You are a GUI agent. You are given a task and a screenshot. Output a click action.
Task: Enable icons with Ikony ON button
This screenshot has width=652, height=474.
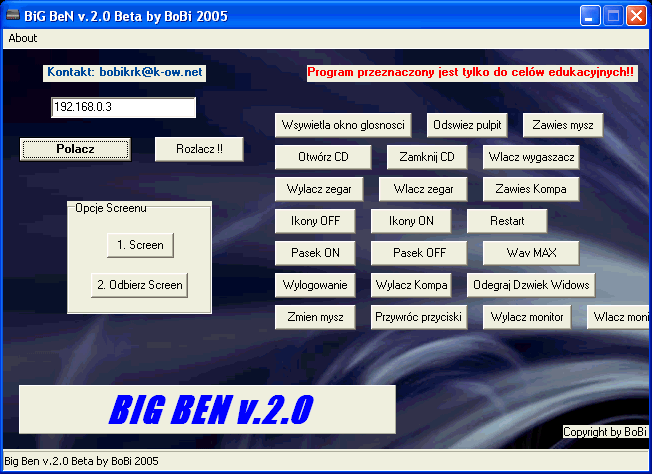point(411,221)
